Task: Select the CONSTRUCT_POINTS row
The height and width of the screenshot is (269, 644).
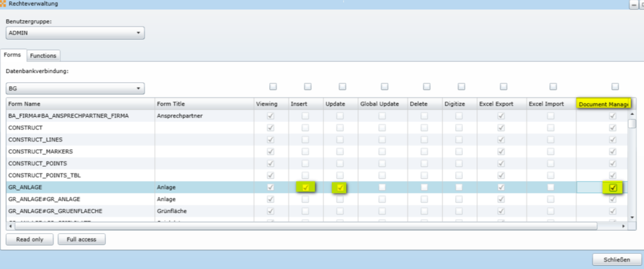Action: (80, 163)
